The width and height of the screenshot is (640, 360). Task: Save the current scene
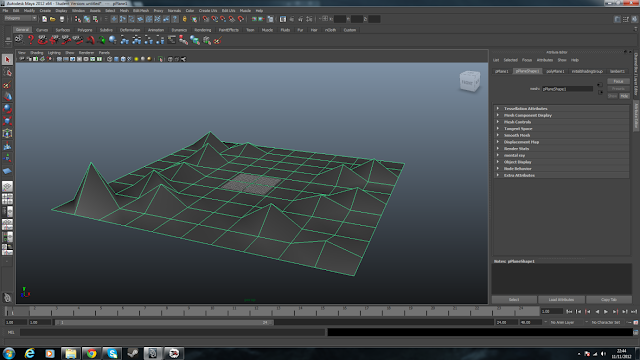pyautogui.click(x=62, y=19)
